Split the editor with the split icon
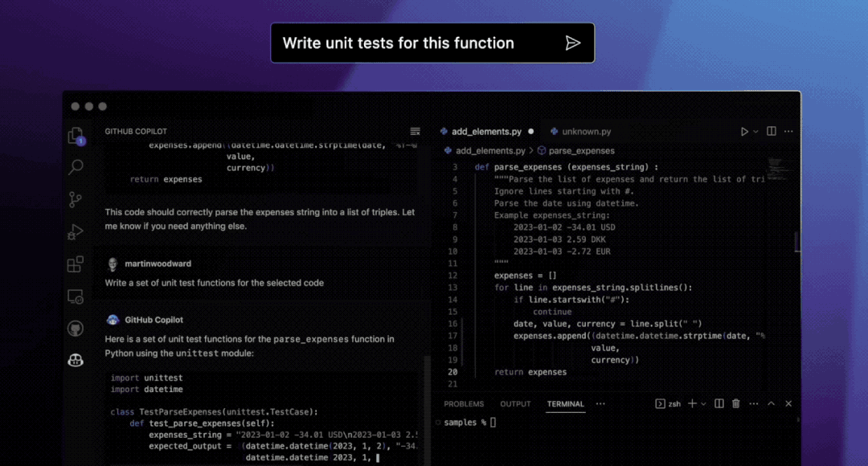Screen dimensions: 868x466 [771, 131]
